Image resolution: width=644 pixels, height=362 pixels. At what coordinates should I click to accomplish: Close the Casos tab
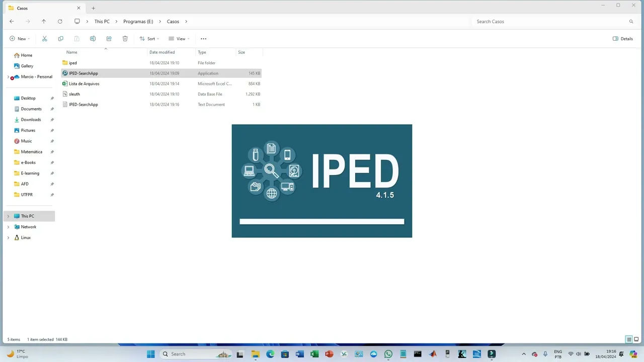tap(78, 8)
